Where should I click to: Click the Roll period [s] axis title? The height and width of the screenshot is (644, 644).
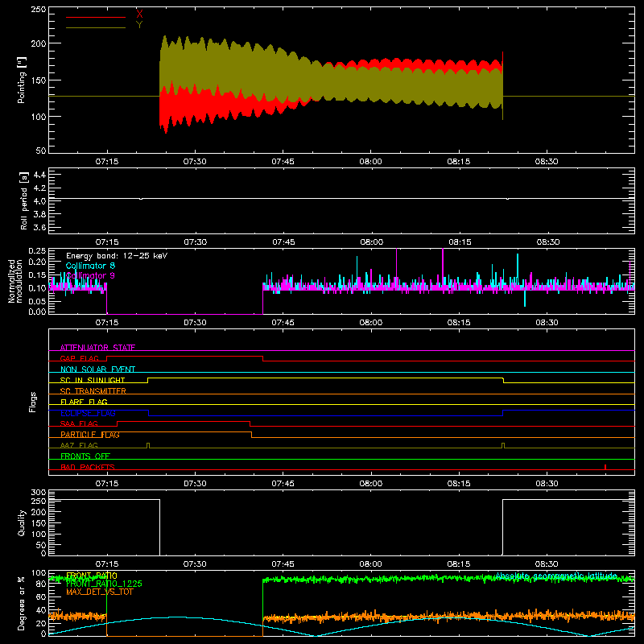[23, 200]
